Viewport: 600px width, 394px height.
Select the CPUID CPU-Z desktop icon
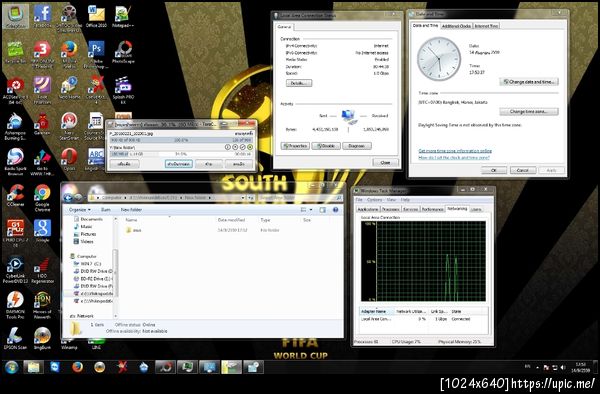pyautogui.click(x=15, y=233)
